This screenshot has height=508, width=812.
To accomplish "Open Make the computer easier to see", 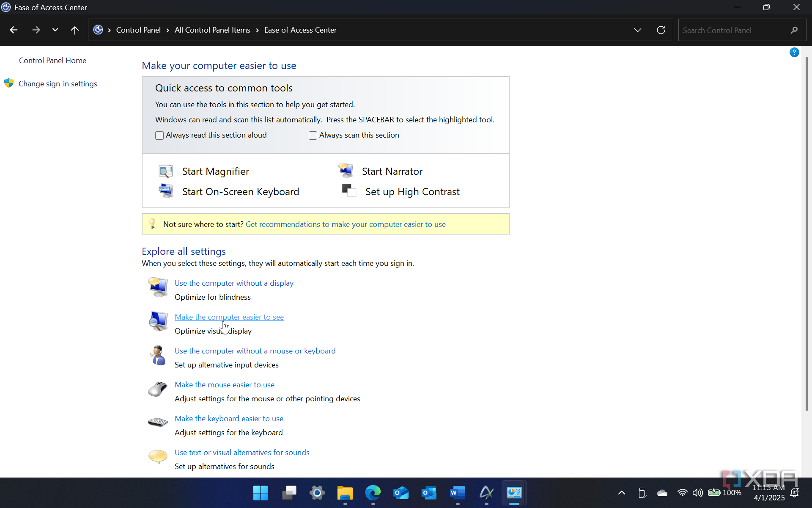I will [x=229, y=317].
